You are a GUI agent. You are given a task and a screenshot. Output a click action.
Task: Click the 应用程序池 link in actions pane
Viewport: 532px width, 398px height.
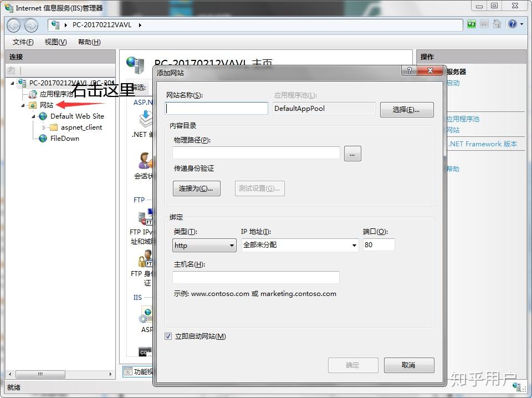(x=463, y=119)
